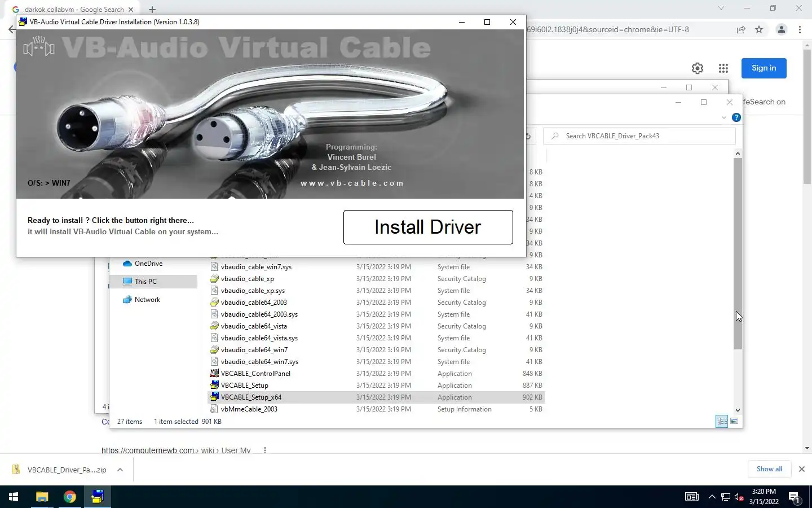The height and width of the screenshot is (508, 812).
Task: Open a new Chrome tab
Action: coord(152,9)
